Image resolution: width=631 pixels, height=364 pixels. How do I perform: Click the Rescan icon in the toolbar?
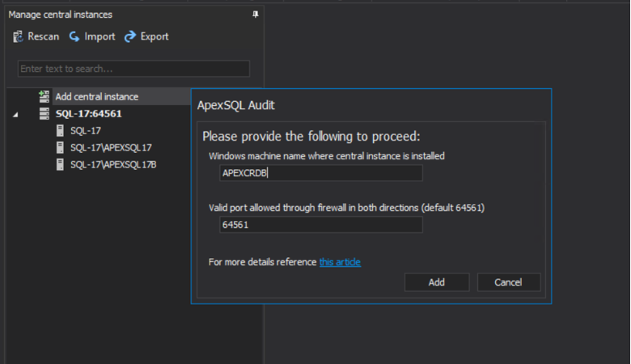18,36
